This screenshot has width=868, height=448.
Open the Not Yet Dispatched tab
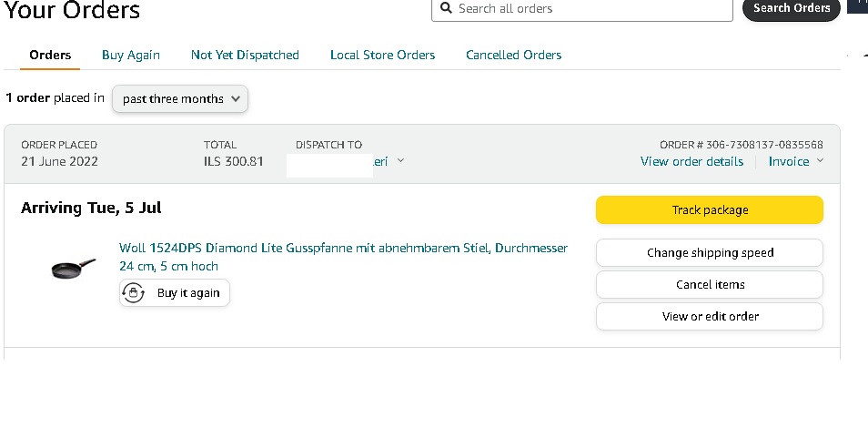(x=245, y=55)
